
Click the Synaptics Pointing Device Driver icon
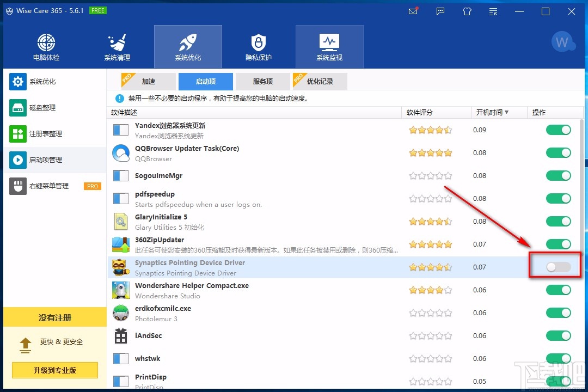[x=121, y=267]
